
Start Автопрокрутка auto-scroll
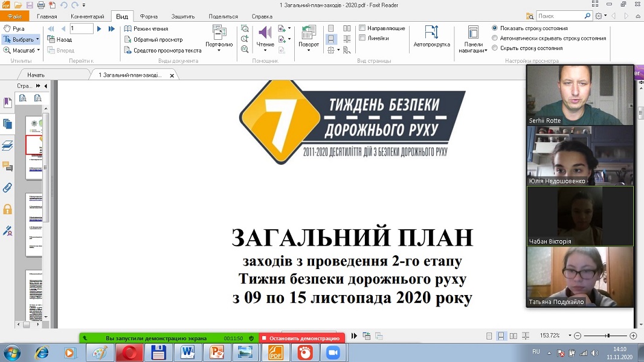432,36
